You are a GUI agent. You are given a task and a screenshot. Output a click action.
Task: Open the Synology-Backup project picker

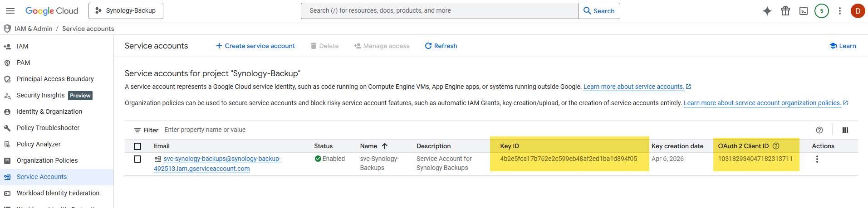(126, 11)
